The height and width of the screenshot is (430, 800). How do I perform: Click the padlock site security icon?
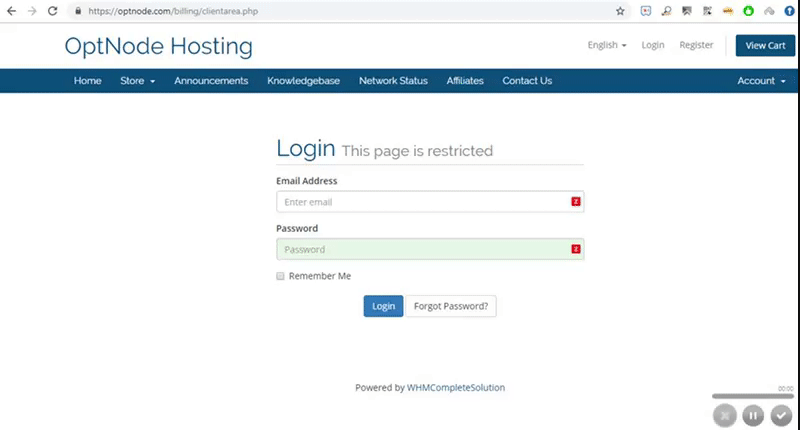(78, 11)
